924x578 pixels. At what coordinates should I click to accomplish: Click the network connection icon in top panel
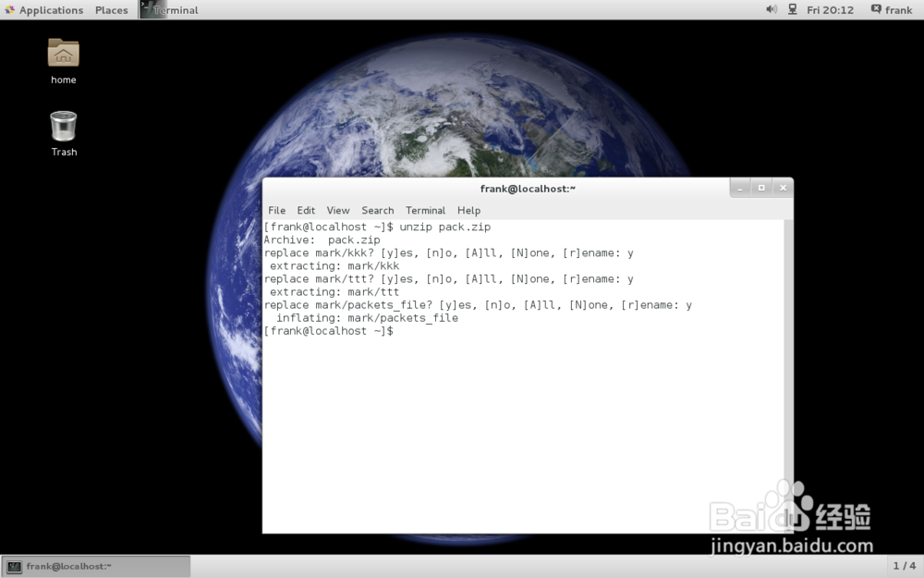(x=793, y=9)
